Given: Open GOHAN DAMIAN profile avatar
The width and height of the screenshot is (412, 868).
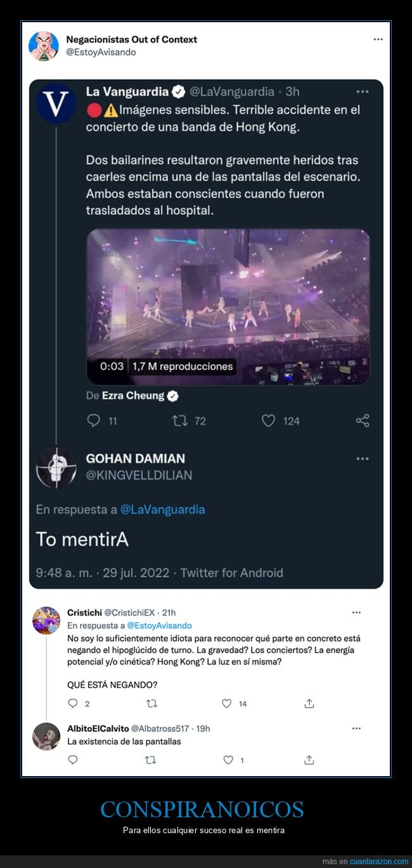Looking at the screenshot, I should 56,468.
